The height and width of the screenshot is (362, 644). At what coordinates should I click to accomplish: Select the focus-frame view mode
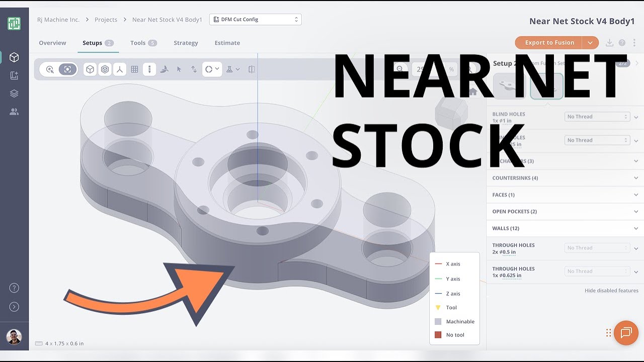tap(67, 69)
